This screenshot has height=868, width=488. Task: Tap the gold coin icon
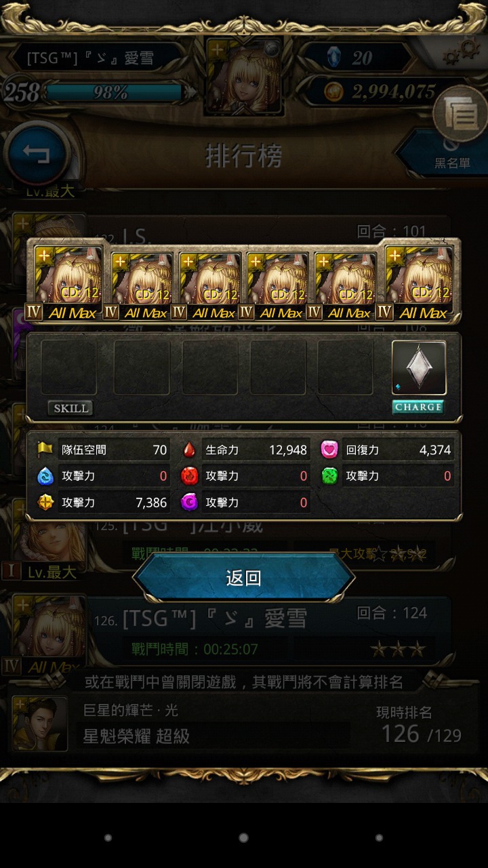click(x=334, y=93)
